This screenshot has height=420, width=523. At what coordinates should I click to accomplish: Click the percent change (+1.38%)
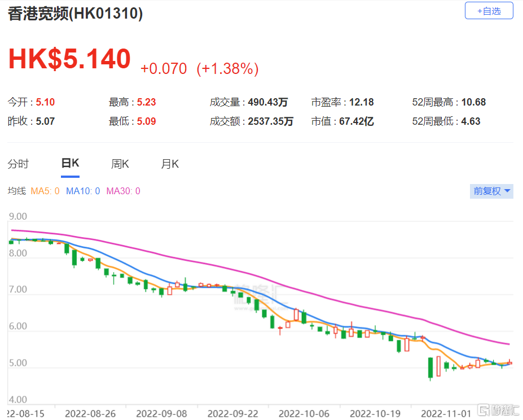pos(227,69)
